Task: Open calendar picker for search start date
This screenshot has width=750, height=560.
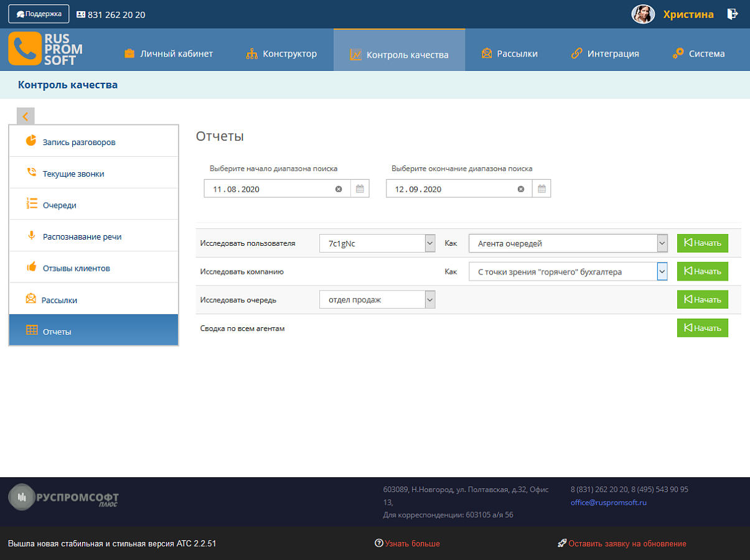Action: 360,189
